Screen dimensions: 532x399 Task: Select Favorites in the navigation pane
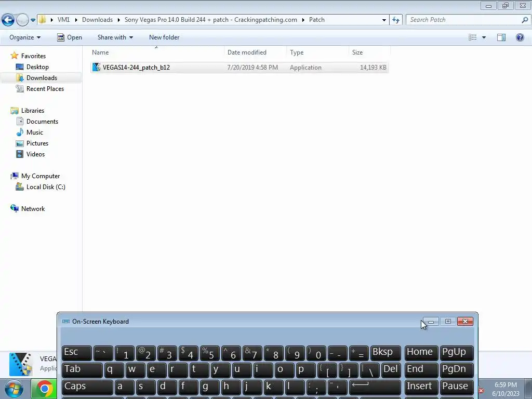33,56
